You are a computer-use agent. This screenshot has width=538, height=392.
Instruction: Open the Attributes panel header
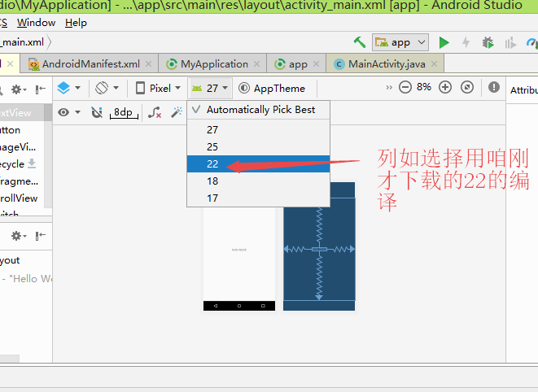(x=523, y=89)
